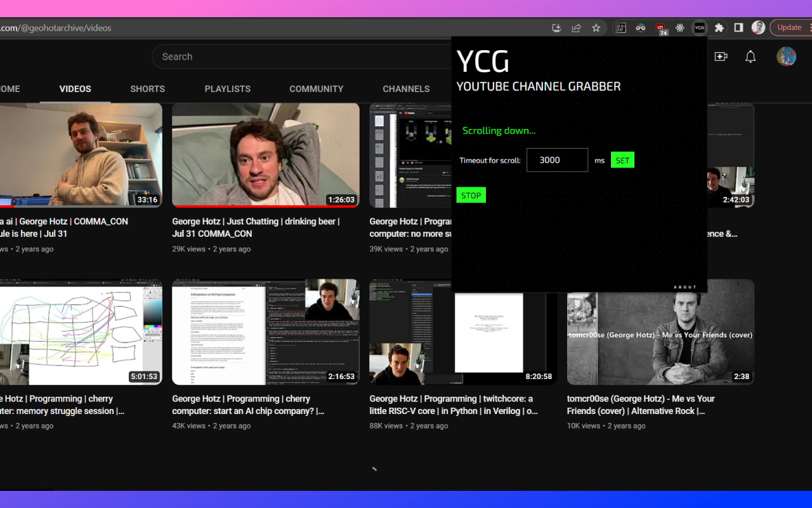Click the Timeout for scroll input field

pyautogui.click(x=557, y=160)
